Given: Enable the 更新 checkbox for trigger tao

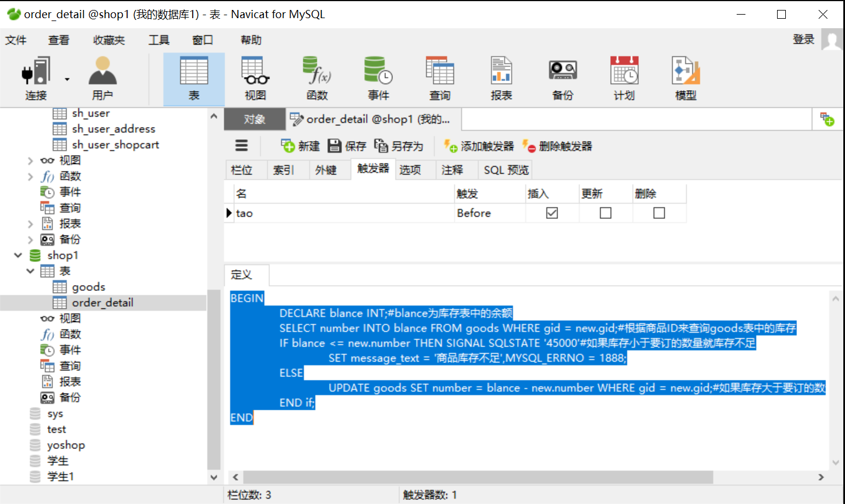Looking at the screenshot, I should point(605,213).
